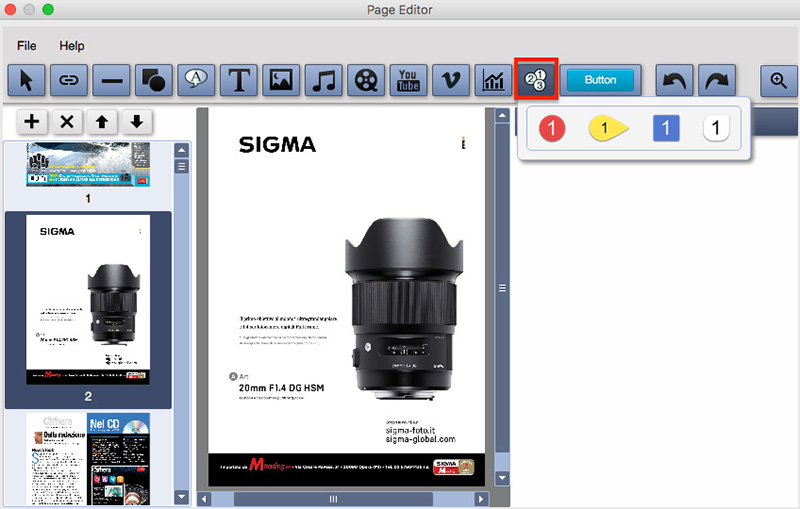Screen dimensions: 800x509
Task: Click the "20mm F1.4 DG HSM" text
Action: pos(282,388)
